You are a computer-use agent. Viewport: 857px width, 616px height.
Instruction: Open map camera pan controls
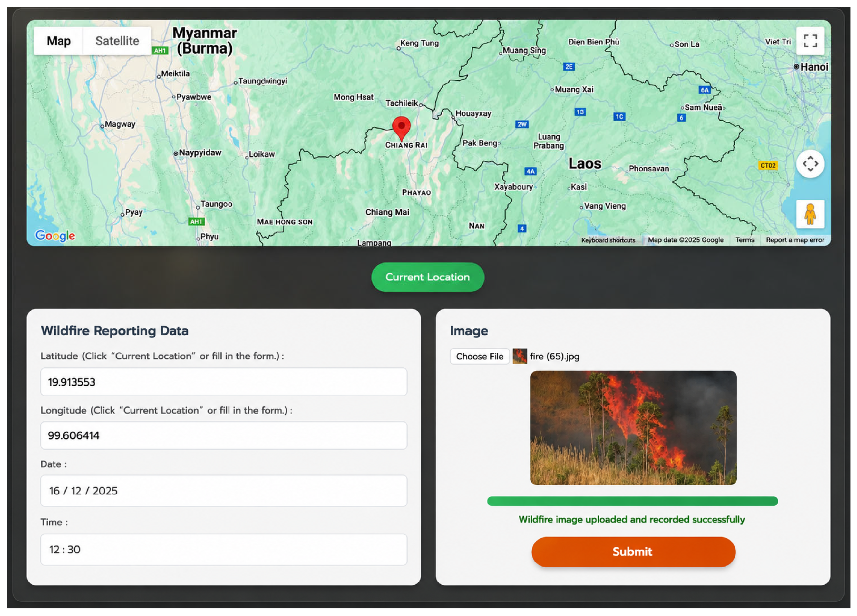pyautogui.click(x=810, y=164)
